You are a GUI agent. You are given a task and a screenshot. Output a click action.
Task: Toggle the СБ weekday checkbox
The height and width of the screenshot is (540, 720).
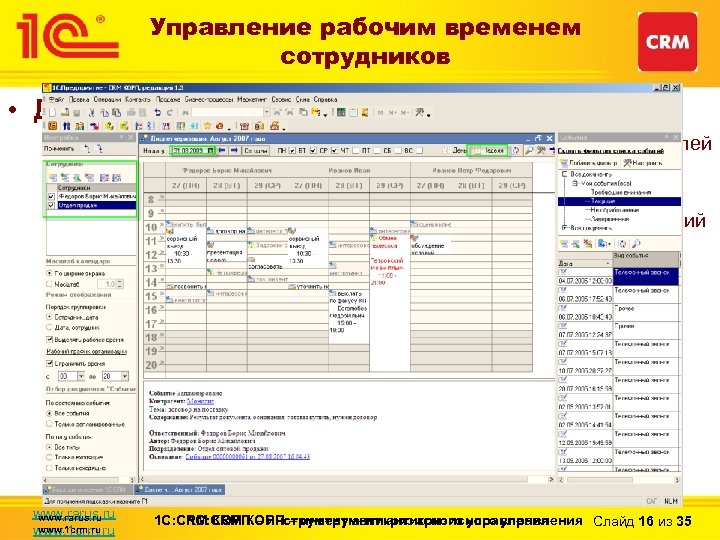click(398, 151)
